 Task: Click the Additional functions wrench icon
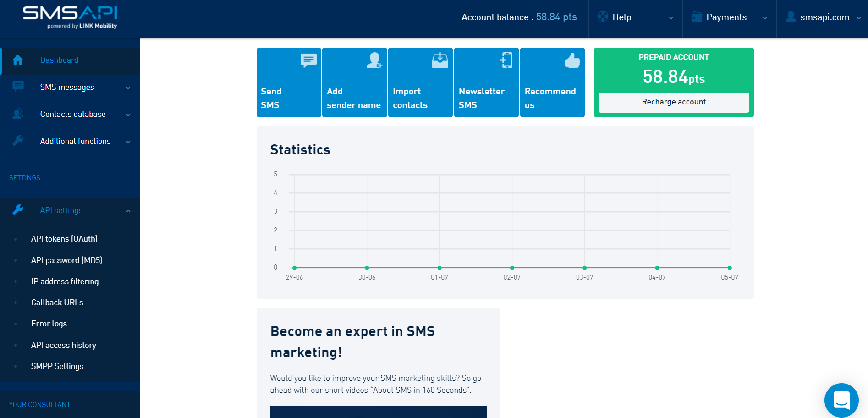click(18, 141)
